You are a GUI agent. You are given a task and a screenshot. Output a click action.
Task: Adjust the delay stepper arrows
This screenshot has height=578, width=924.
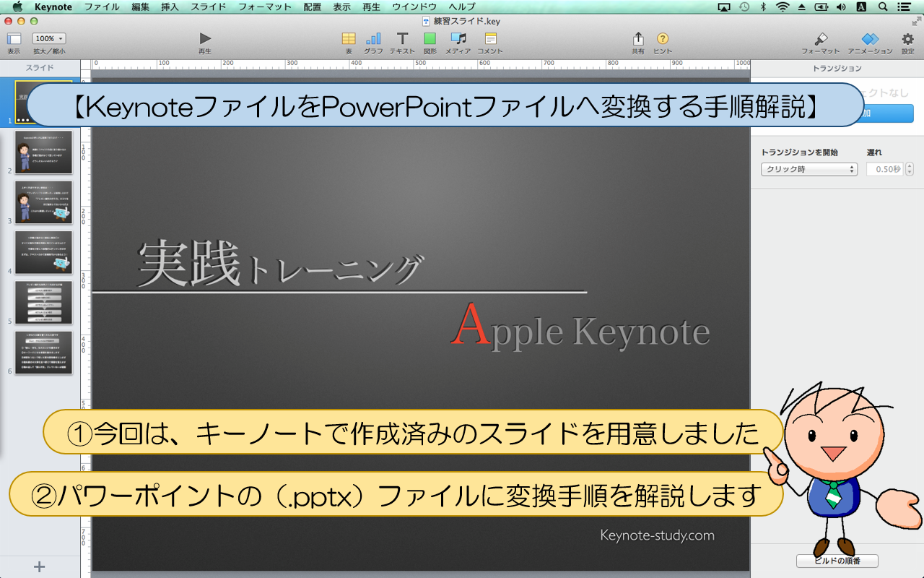pyautogui.click(x=910, y=169)
